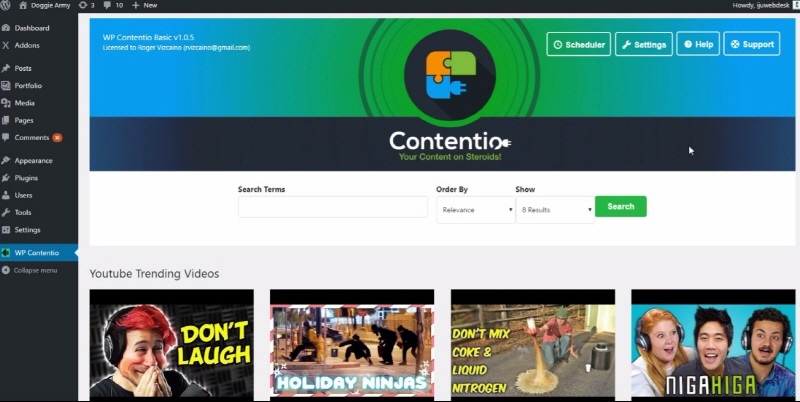Image resolution: width=800 pixels, height=402 pixels.
Task: Open the Don't Laugh video thumbnail
Action: click(x=171, y=345)
